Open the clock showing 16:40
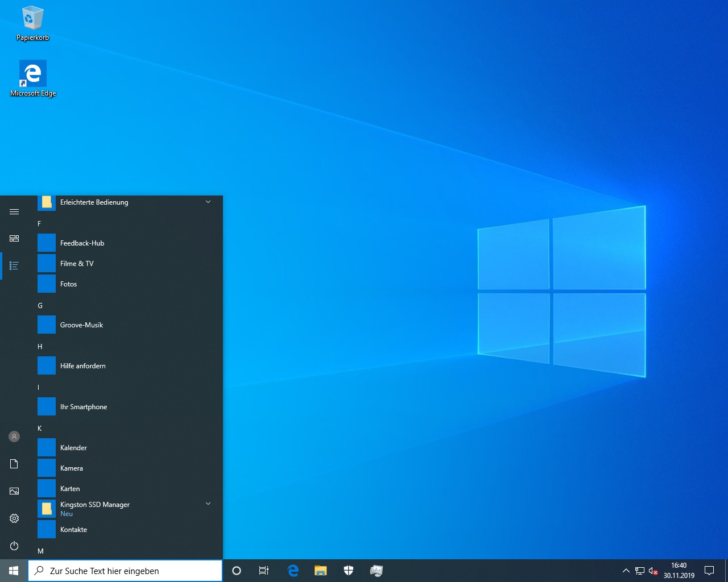Image resolution: width=728 pixels, height=582 pixels. click(x=679, y=571)
